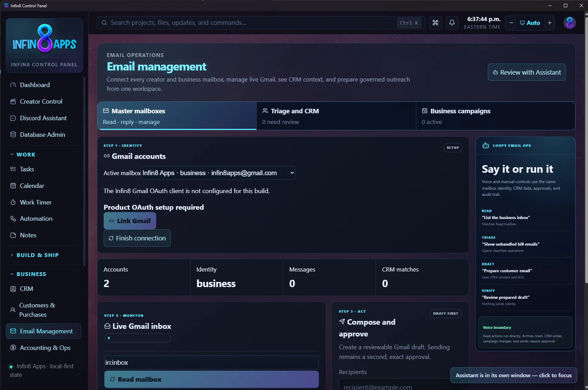The width and height of the screenshot is (588, 390).
Task: Click the Creator Control icon
Action: click(13, 102)
